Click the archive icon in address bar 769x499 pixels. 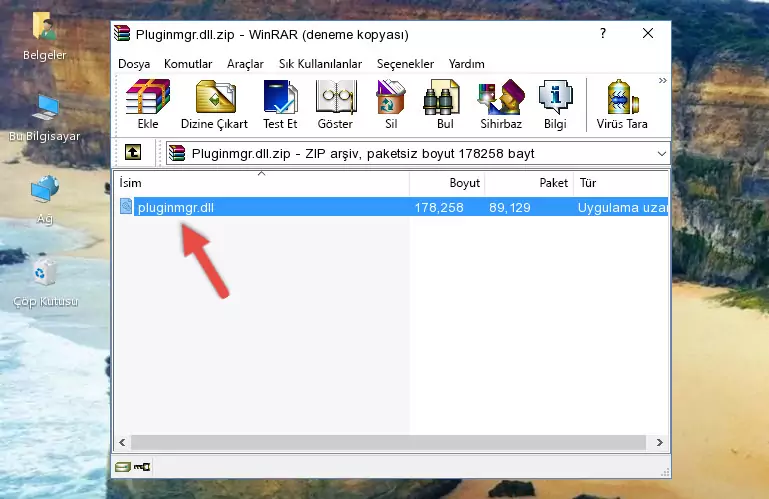point(177,154)
